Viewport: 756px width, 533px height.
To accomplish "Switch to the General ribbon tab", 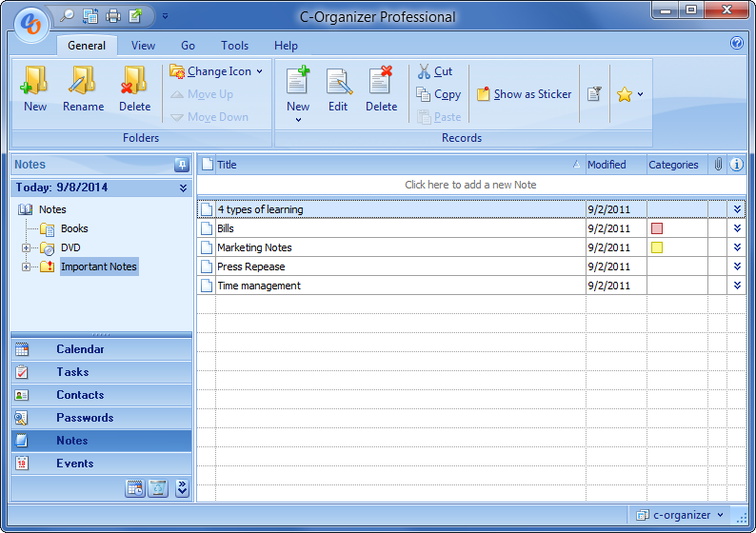I will [x=87, y=46].
